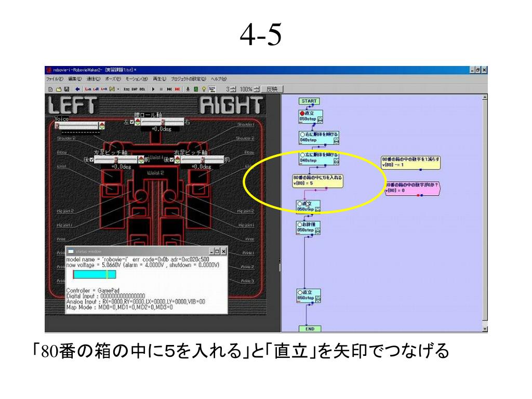Click the 左足ピッチ軸 up/down arrow stepper
532x399 pixels.
tap(141, 159)
